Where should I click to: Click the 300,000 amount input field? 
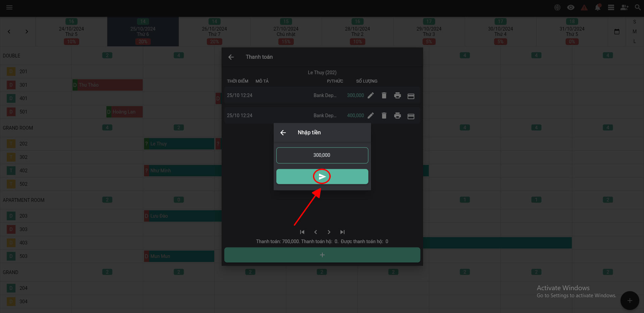322,155
